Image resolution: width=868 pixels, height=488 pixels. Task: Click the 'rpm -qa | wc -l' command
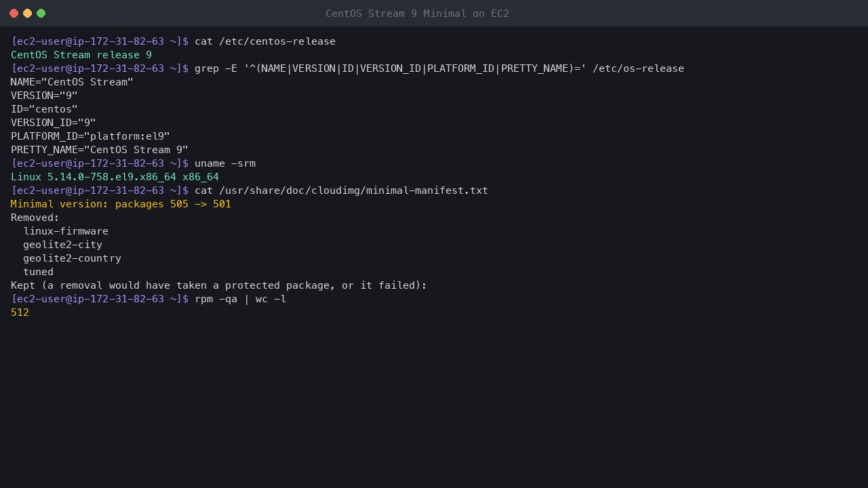[x=241, y=299]
